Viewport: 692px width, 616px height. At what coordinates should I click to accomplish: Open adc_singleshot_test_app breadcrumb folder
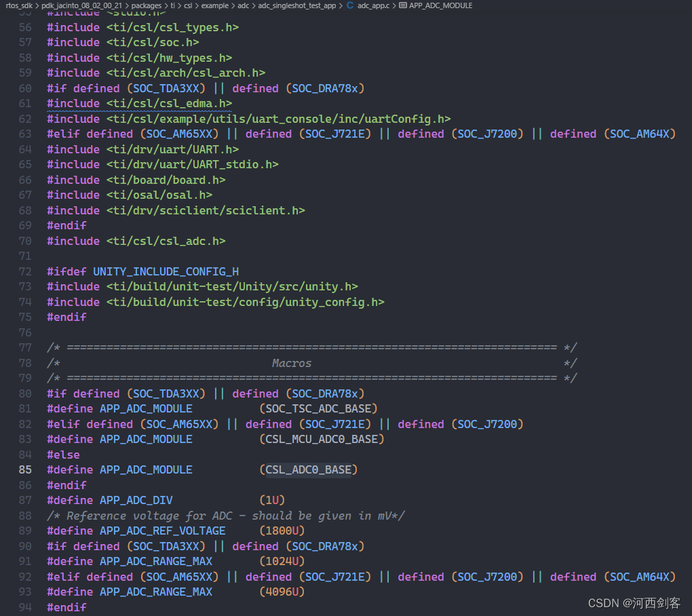click(x=297, y=5)
